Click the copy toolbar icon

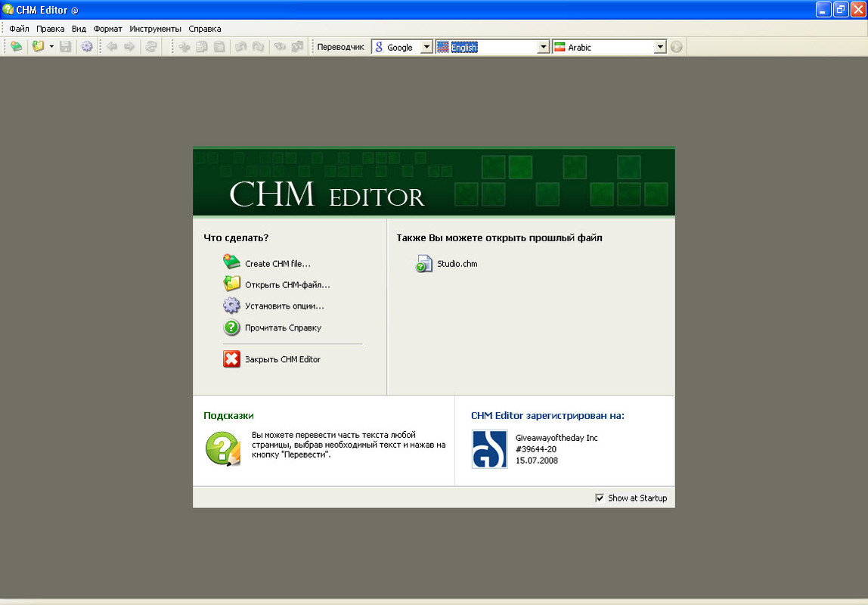pos(202,47)
